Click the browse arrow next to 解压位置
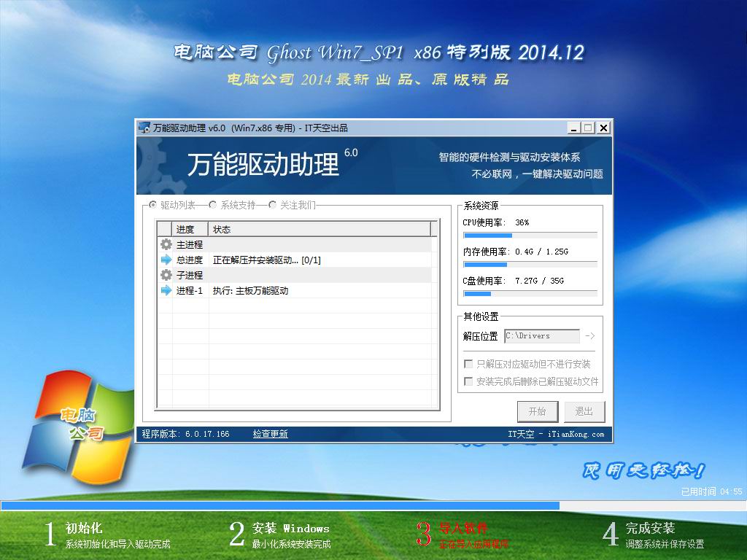Screen dimensions: 747x560 click(x=590, y=336)
